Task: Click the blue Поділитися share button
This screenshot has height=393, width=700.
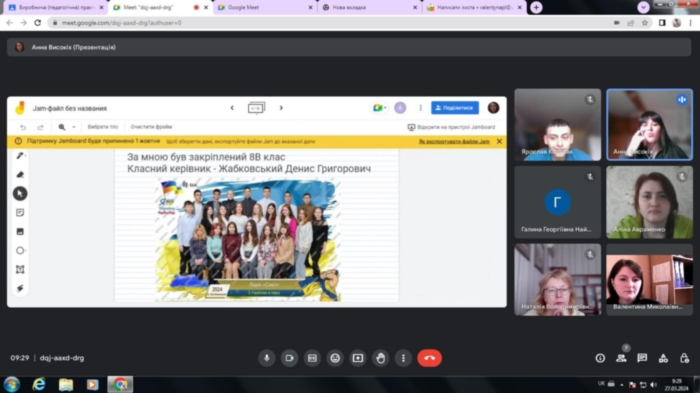Action: tap(454, 108)
